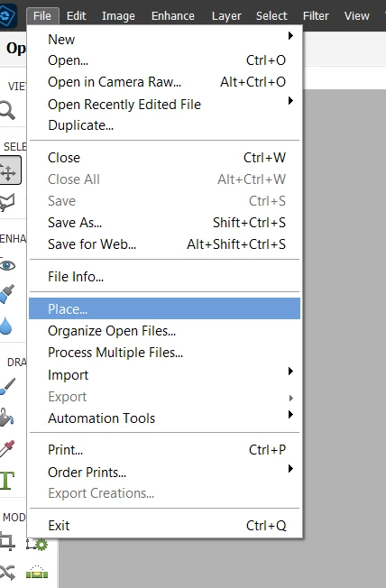The height and width of the screenshot is (588, 386).
Task: Click the Place... menu entry
Action: (164, 308)
